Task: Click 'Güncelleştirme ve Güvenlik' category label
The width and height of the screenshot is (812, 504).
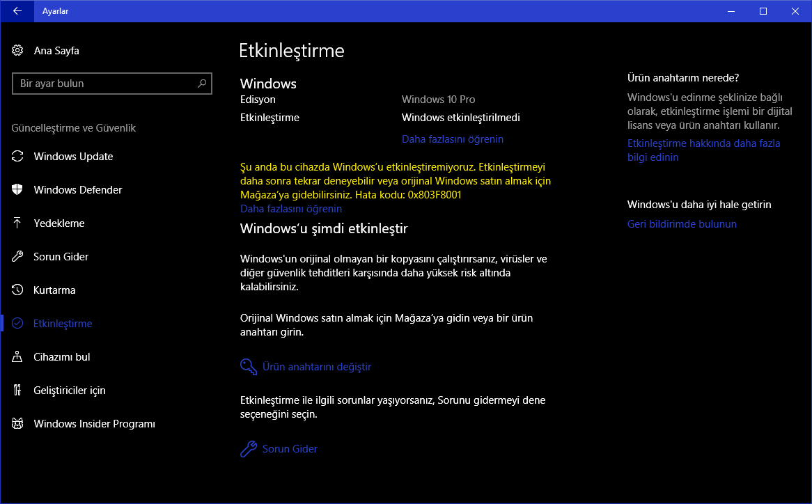Action: point(74,128)
